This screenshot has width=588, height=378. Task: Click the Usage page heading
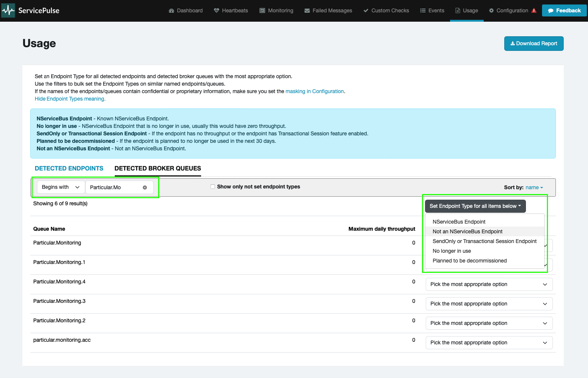click(x=39, y=43)
